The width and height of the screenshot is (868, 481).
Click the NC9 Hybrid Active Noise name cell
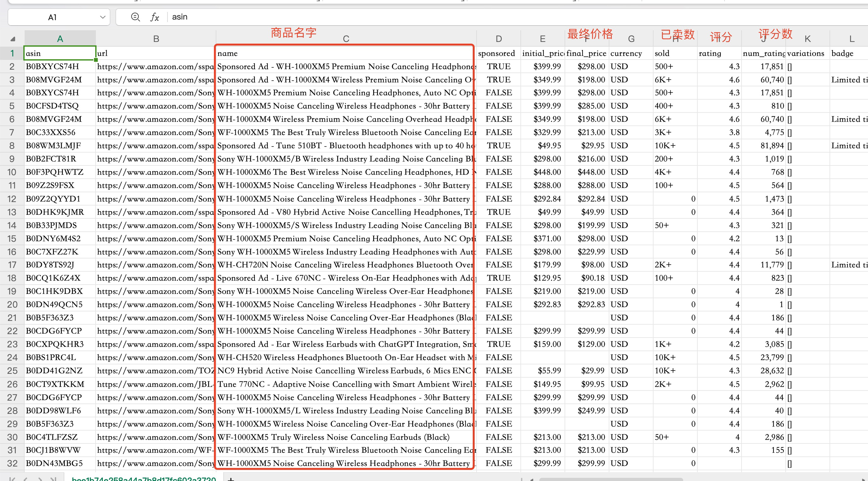[x=346, y=370]
